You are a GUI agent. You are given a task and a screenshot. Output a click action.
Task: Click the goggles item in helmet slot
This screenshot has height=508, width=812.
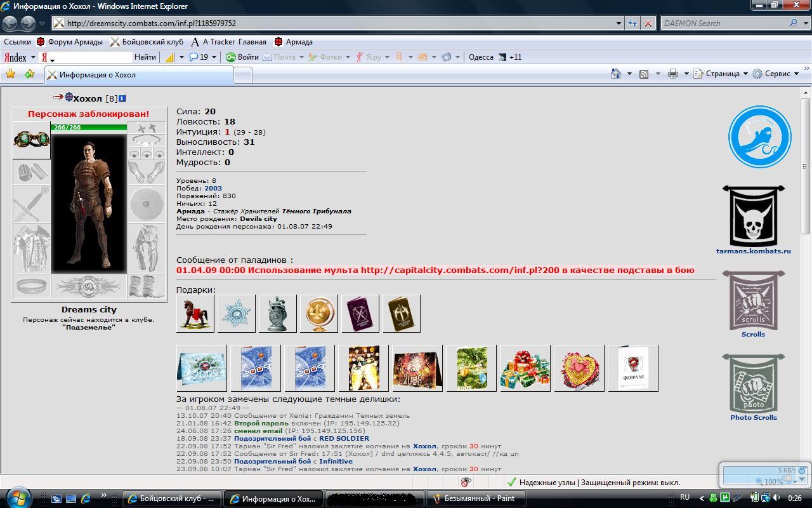tap(31, 140)
